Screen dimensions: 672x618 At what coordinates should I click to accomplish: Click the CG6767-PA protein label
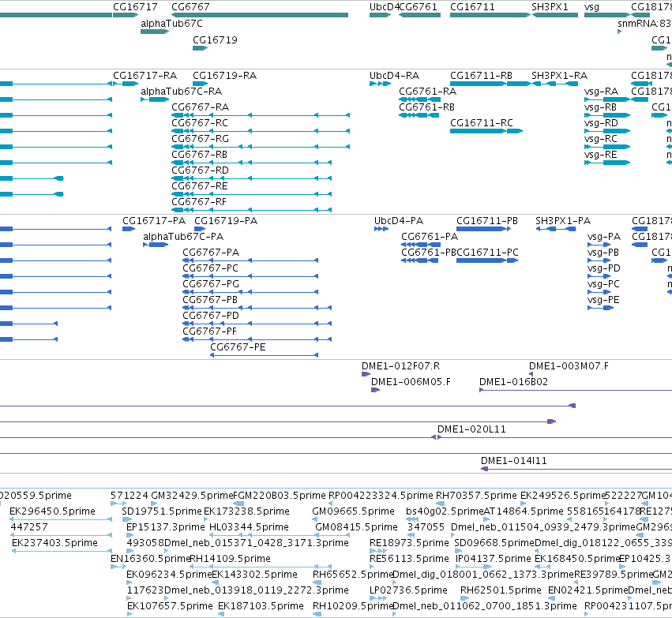(x=211, y=253)
